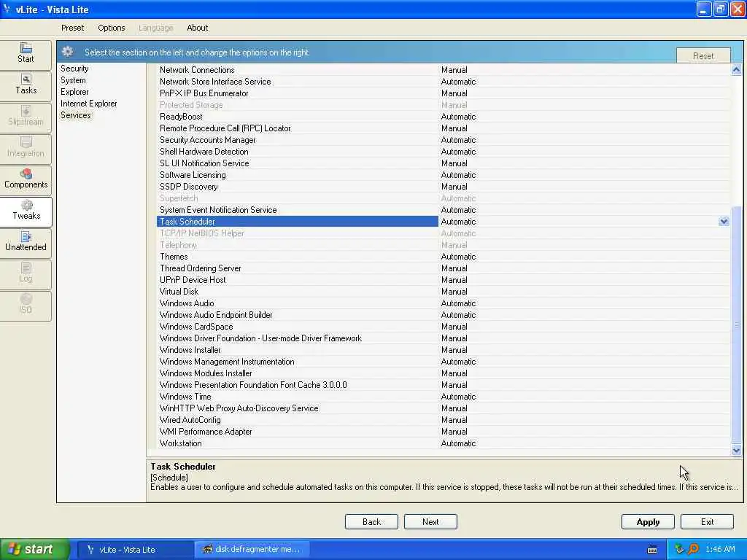The image size is (747, 560).
Task: Open the Options menu
Action: (x=112, y=28)
